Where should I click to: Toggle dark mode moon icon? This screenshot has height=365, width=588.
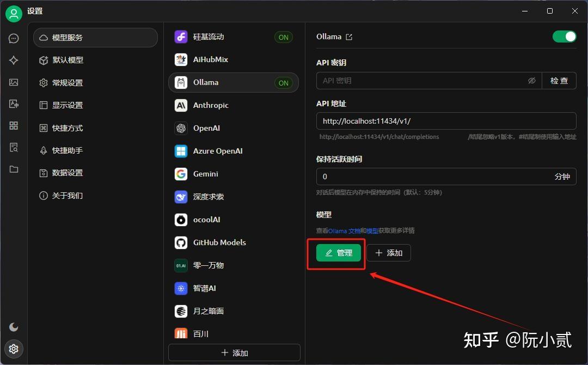14,327
